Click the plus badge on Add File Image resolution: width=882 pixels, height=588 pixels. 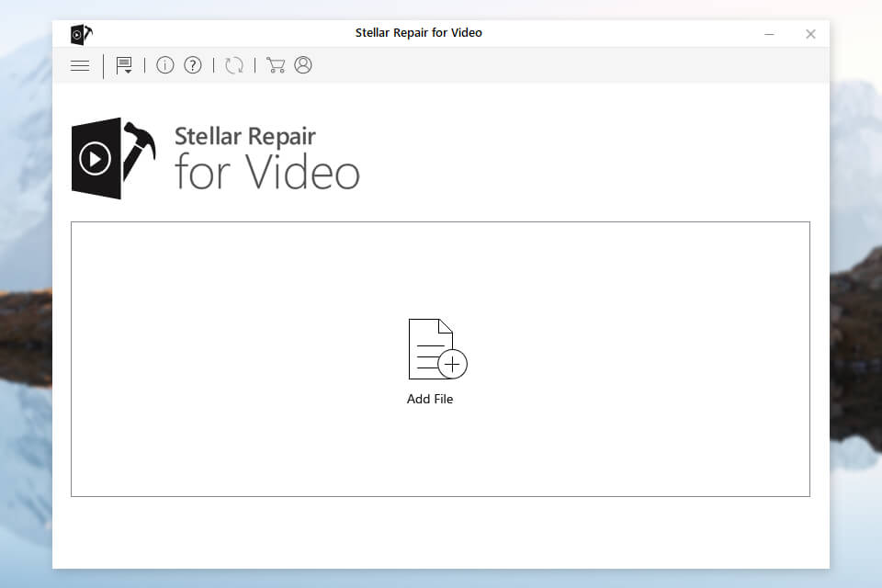452,364
